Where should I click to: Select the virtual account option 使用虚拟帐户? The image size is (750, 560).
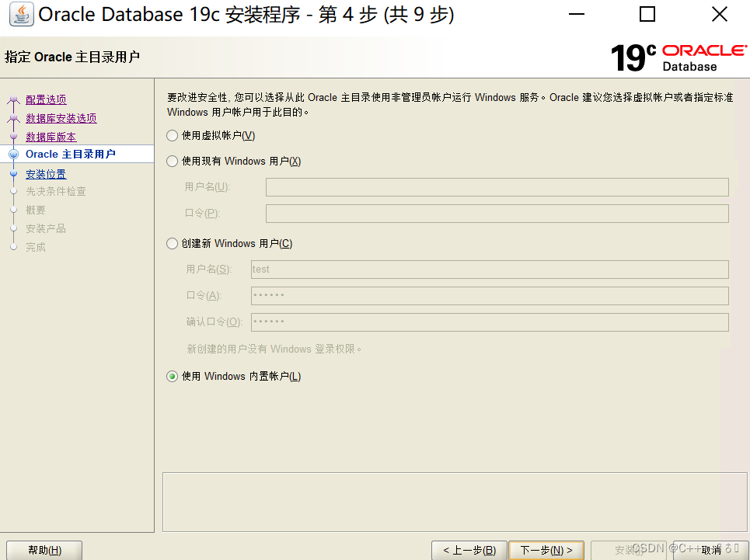point(211,136)
